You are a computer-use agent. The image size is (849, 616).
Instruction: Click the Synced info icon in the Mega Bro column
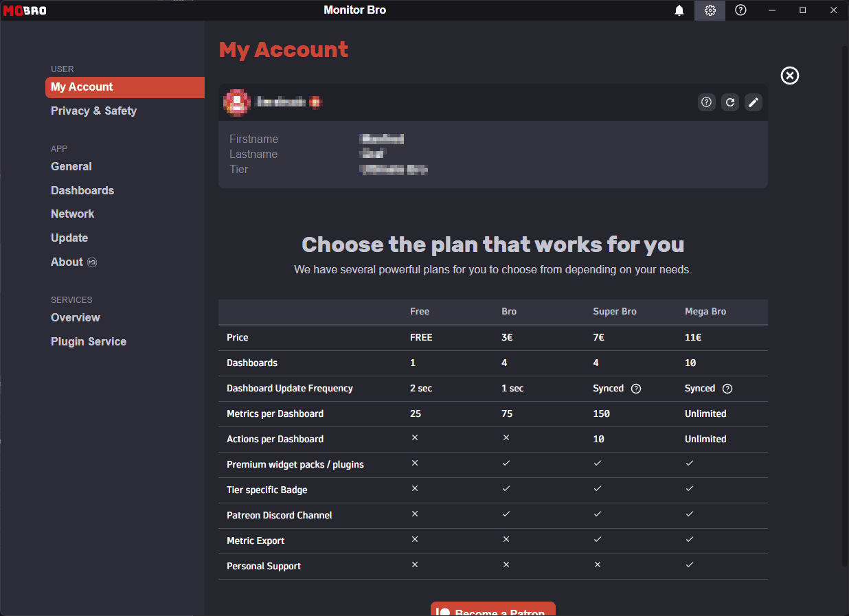click(x=727, y=388)
